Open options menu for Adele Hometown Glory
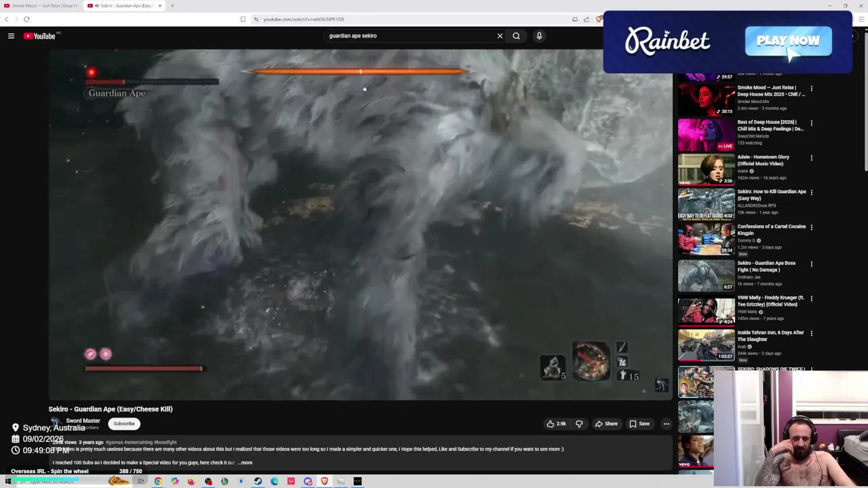Image resolution: width=868 pixels, height=488 pixels. pyautogui.click(x=811, y=158)
